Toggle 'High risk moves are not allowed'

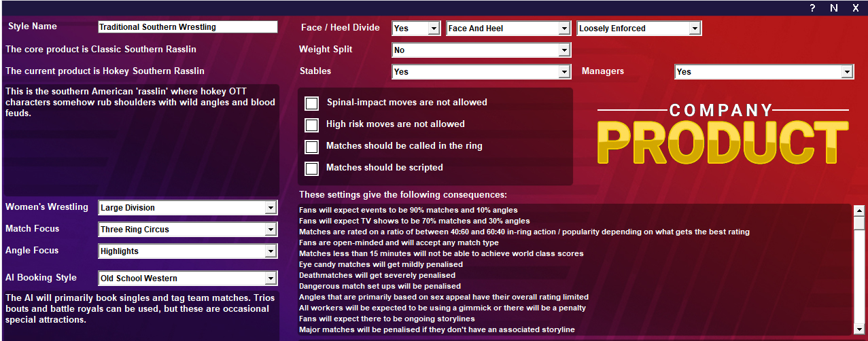coord(312,125)
